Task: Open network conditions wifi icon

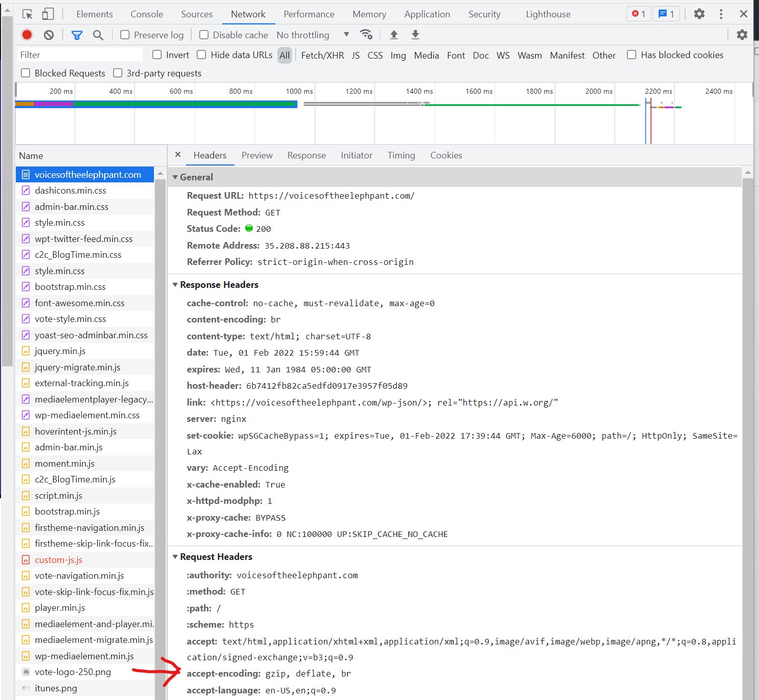Action: pyautogui.click(x=366, y=35)
